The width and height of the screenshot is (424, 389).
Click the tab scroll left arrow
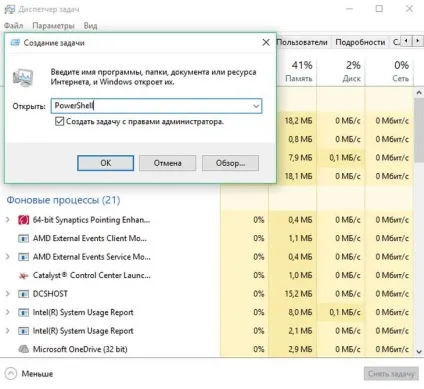point(406,41)
